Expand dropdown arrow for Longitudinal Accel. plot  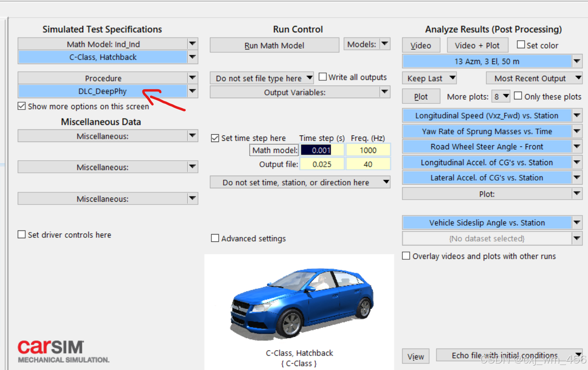[x=577, y=162]
